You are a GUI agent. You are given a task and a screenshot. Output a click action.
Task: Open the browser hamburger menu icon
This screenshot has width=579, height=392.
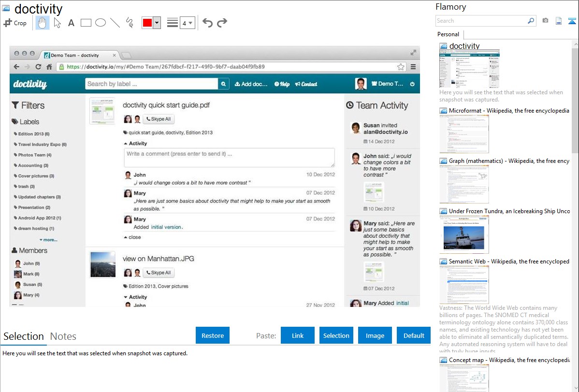coord(413,67)
